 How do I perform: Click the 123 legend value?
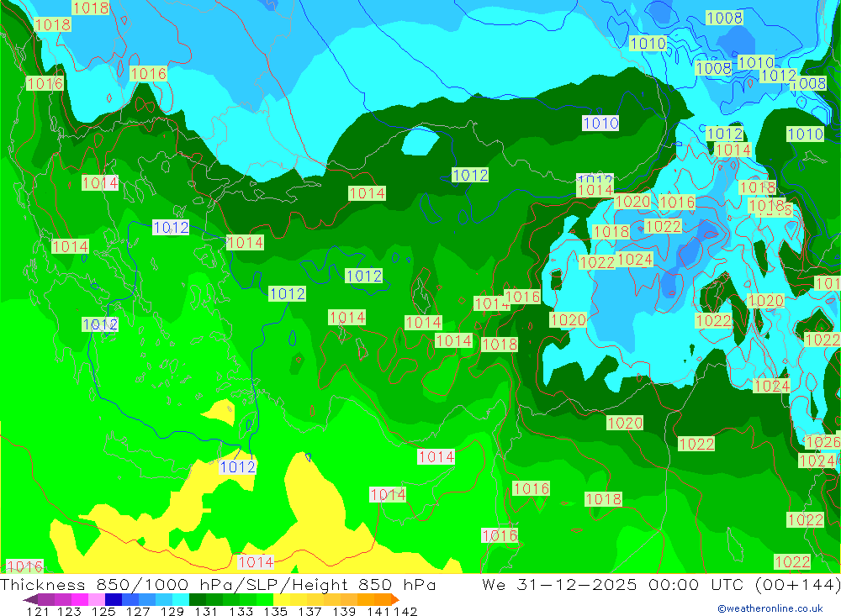(x=69, y=612)
